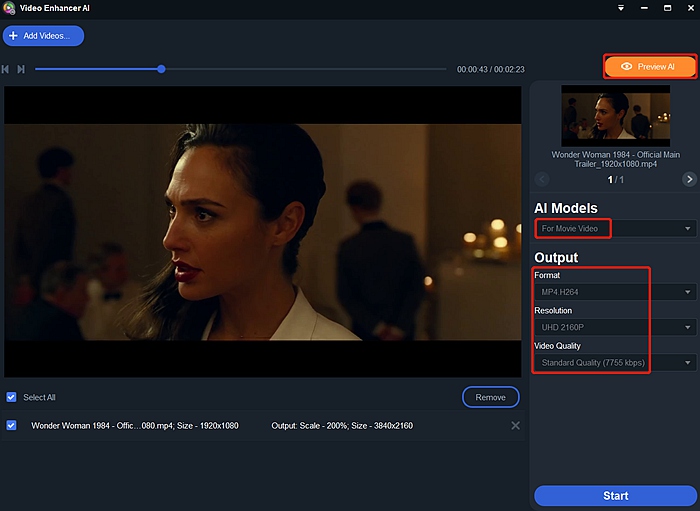Uncheck the Wonder Woman 1984 video checkbox
Screen dimensions: 700x511
(11, 426)
